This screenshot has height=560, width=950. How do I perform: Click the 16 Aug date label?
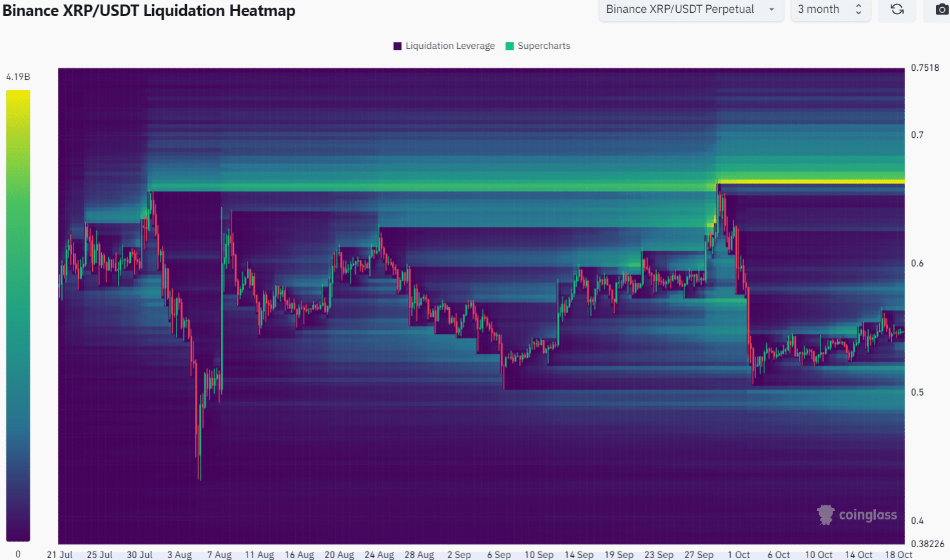pos(299,554)
